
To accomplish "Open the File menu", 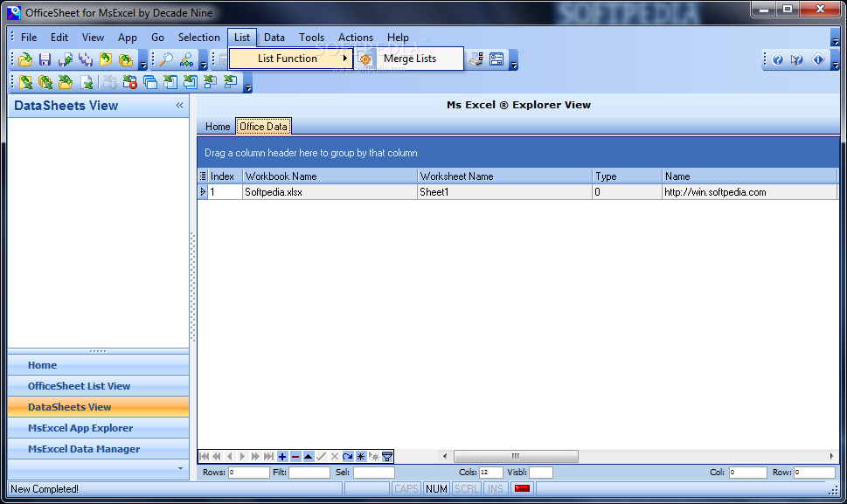I will tap(29, 38).
